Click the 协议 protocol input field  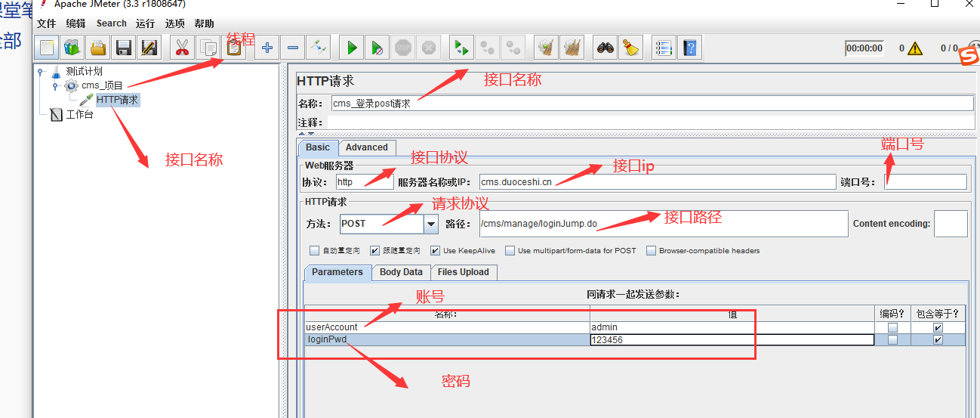tap(365, 182)
